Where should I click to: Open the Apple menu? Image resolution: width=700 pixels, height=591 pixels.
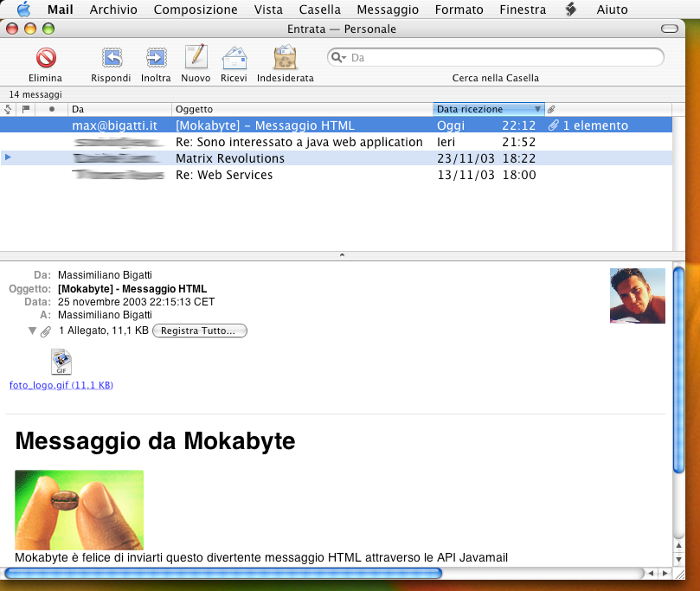[x=23, y=9]
